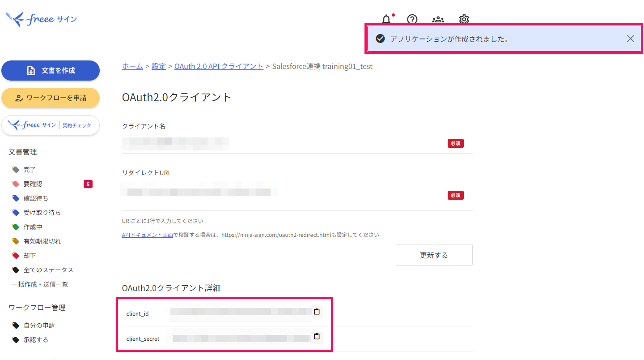Click the yellow tag icon beside 有効期限切れ

pos(16,241)
